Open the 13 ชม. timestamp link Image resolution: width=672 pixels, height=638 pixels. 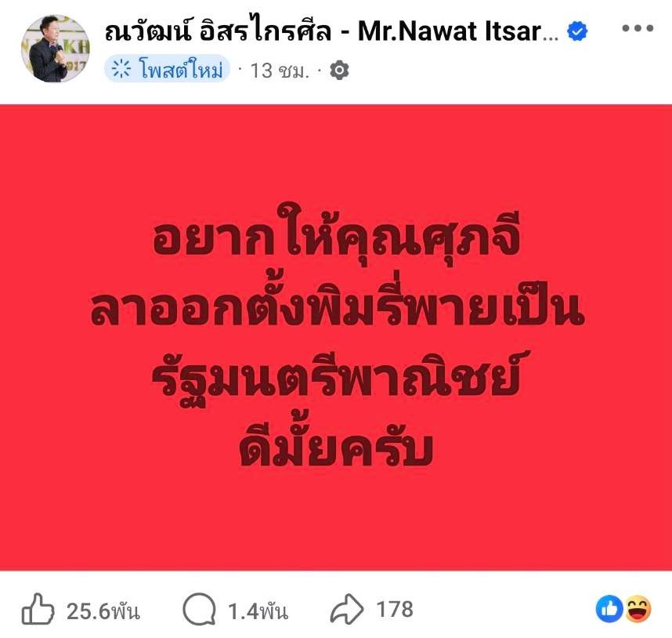click(x=280, y=71)
